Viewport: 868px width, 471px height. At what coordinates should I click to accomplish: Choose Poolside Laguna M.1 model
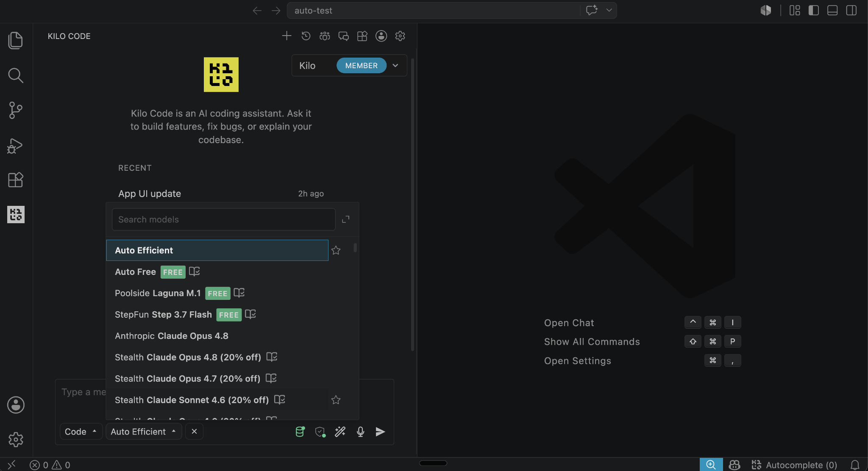click(217, 293)
